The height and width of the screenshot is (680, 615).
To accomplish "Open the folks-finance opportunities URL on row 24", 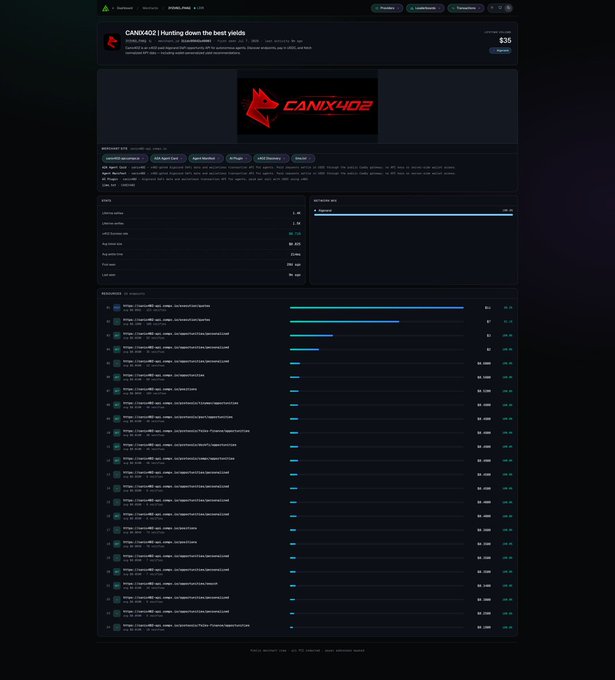I will [186, 625].
